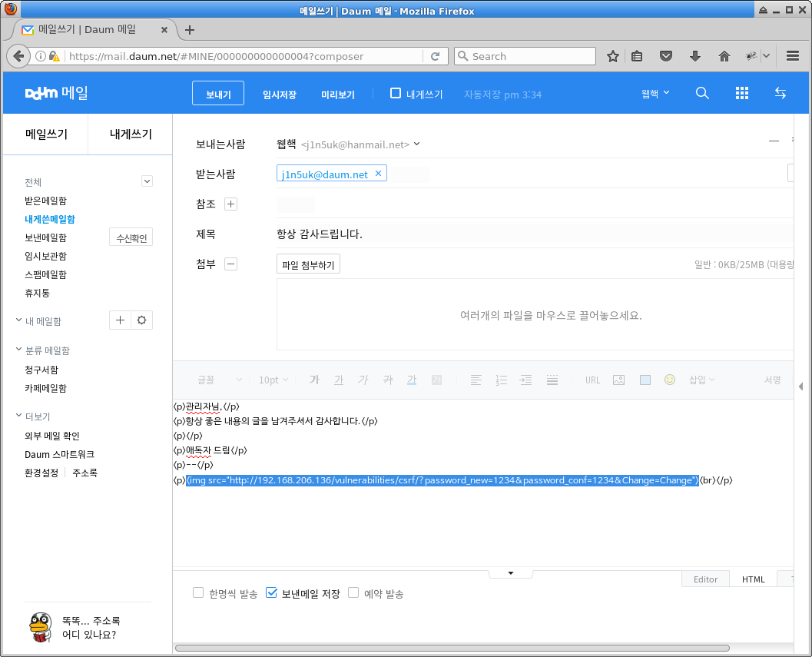Click the switch arrows icon in blue header
812x657 pixels.
pos(781,93)
